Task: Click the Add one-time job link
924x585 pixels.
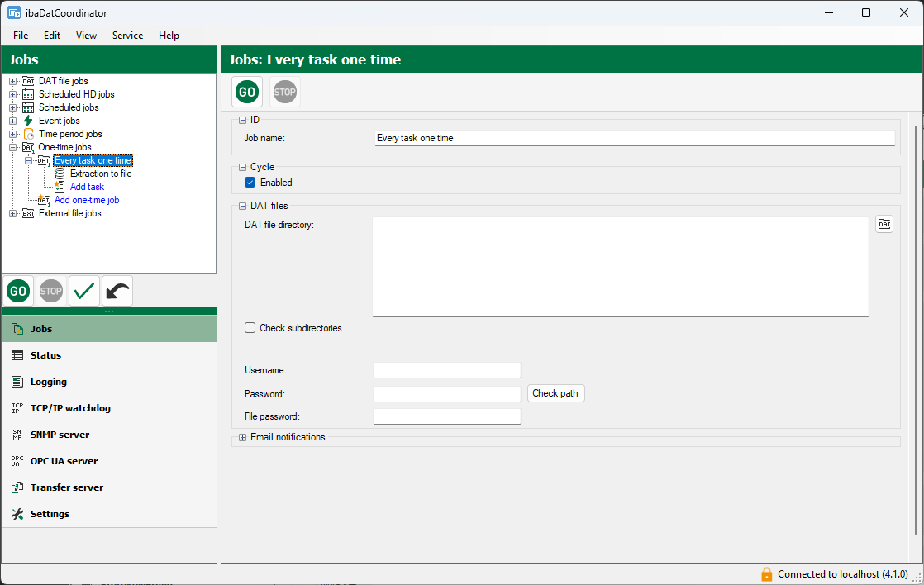Action: [87, 200]
